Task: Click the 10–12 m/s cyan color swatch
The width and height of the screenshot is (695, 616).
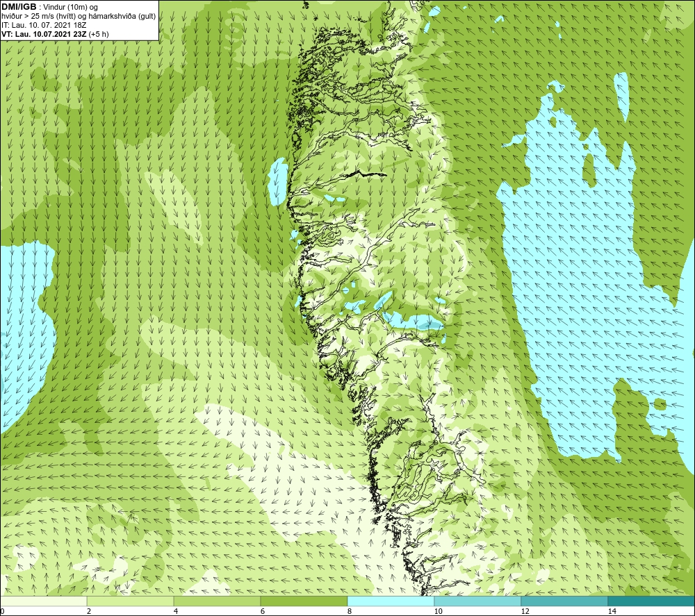Action: pos(478,601)
